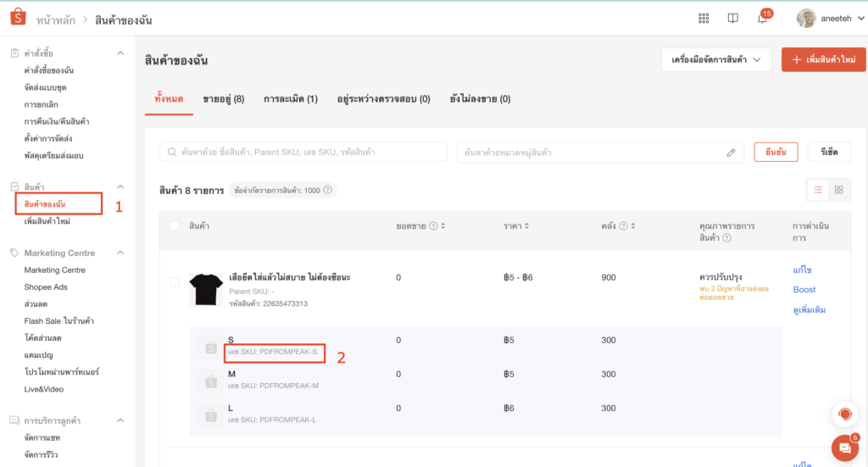Select the ขายอยู่ (8) tab

[224, 99]
